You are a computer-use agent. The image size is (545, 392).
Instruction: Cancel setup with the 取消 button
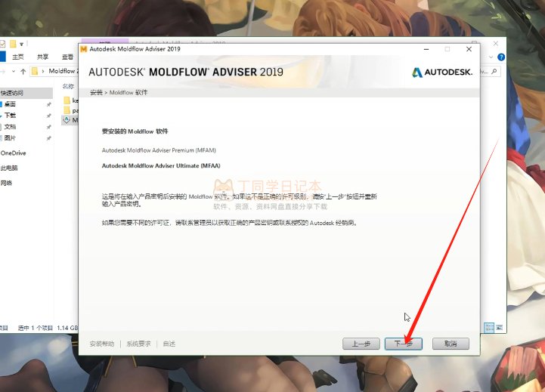click(x=451, y=344)
